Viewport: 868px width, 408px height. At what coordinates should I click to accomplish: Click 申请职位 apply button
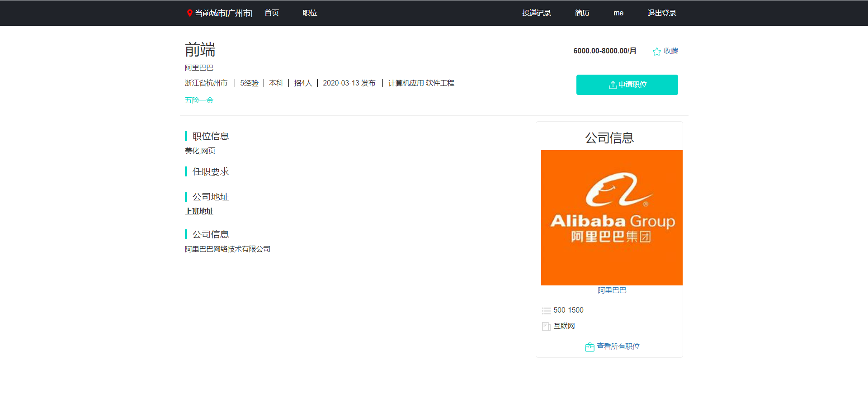pos(627,85)
